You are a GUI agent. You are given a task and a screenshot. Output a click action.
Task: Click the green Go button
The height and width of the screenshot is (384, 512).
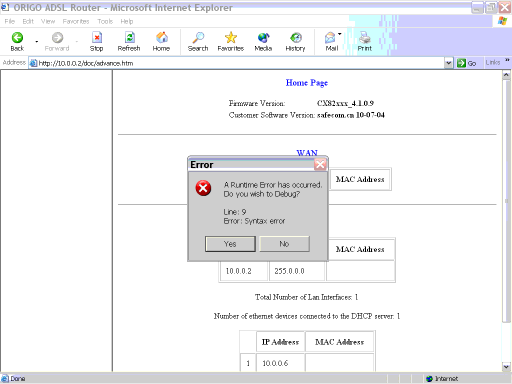(x=467, y=63)
